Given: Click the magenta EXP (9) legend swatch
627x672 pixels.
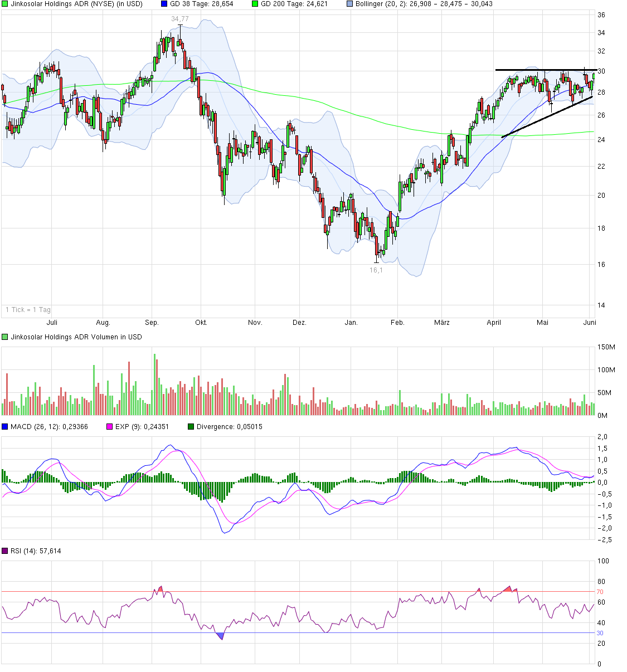Looking at the screenshot, I should 109,427.
